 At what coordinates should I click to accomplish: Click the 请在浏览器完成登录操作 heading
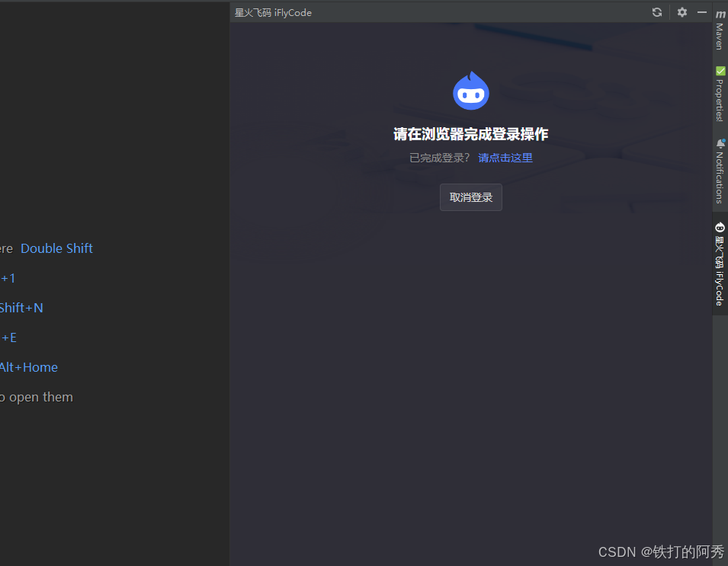(x=471, y=134)
